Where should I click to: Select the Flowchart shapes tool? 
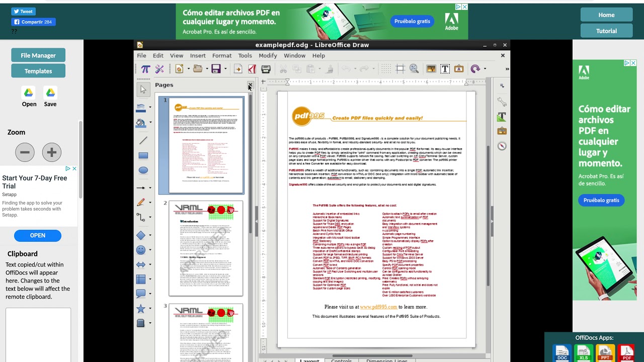click(141, 279)
